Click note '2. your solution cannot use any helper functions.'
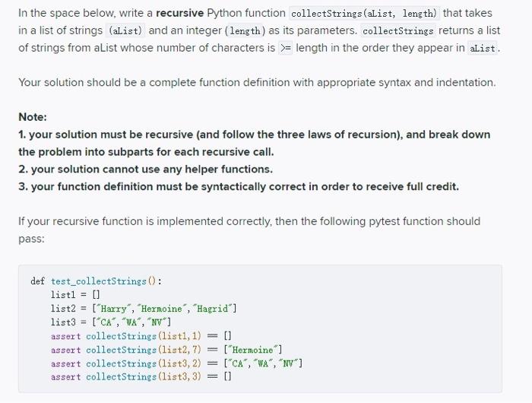Screen dimensions: 532x403 point(146,169)
